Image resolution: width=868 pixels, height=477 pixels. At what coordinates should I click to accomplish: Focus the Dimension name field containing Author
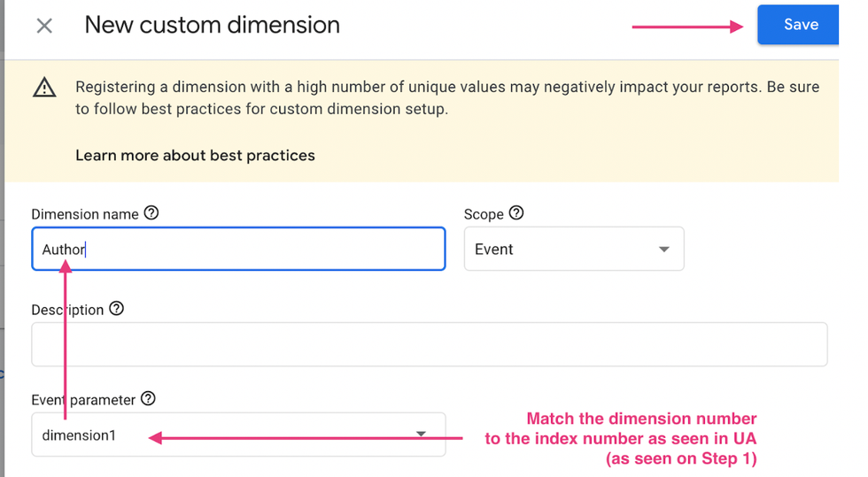[x=238, y=250]
